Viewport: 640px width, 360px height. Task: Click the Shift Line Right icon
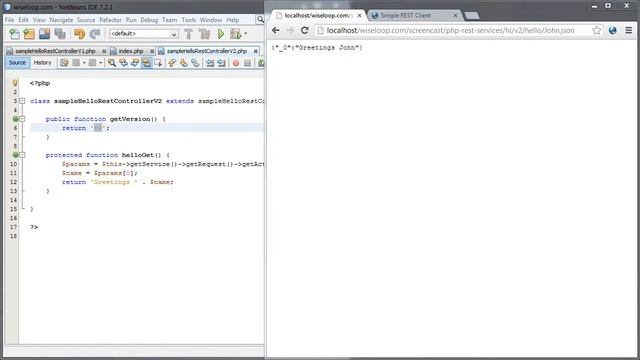[x=221, y=63]
